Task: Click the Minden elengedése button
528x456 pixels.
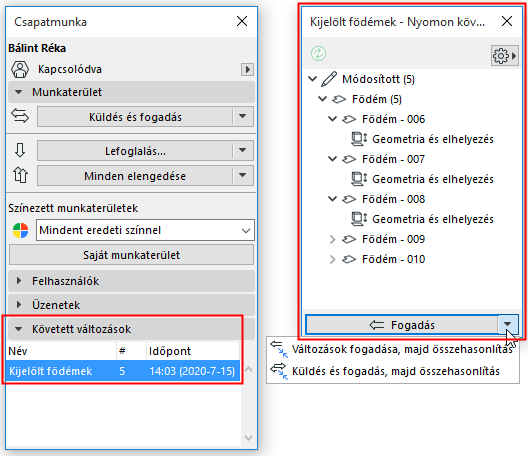Action: tap(135, 176)
